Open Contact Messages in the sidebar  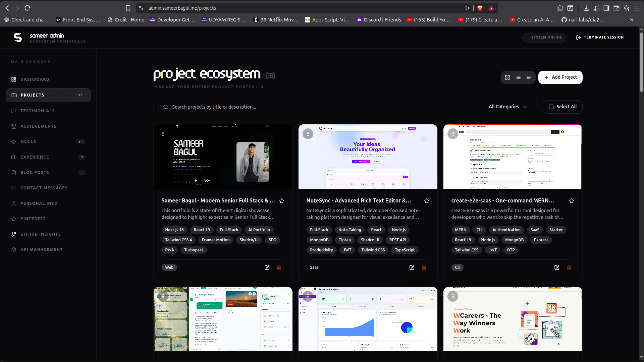point(44,188)
